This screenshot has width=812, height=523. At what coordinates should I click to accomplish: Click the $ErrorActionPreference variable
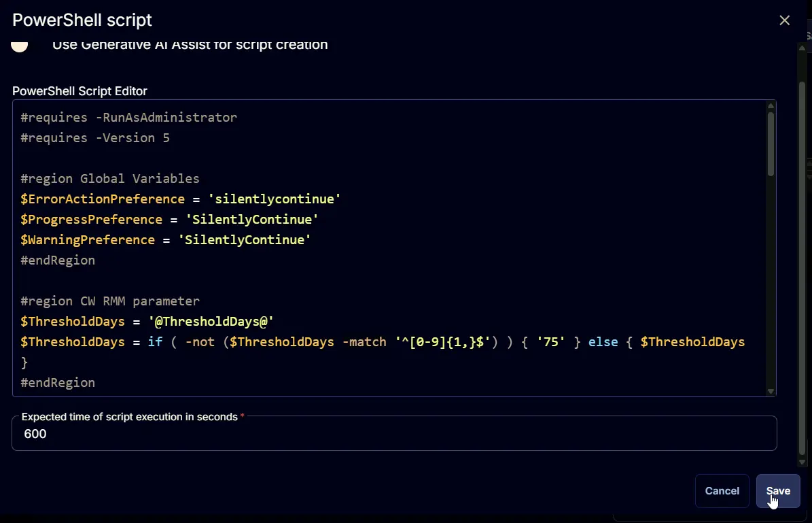point(103,199)
